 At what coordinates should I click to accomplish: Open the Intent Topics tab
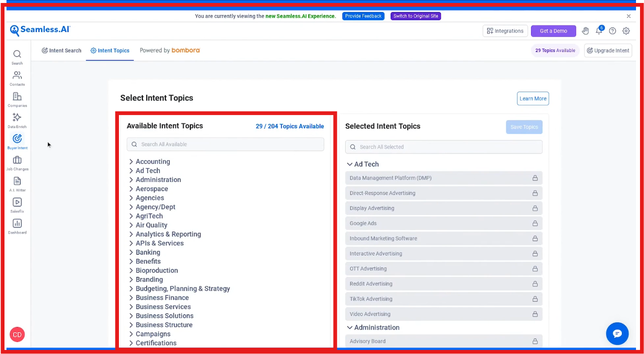(x=109, y=50)
